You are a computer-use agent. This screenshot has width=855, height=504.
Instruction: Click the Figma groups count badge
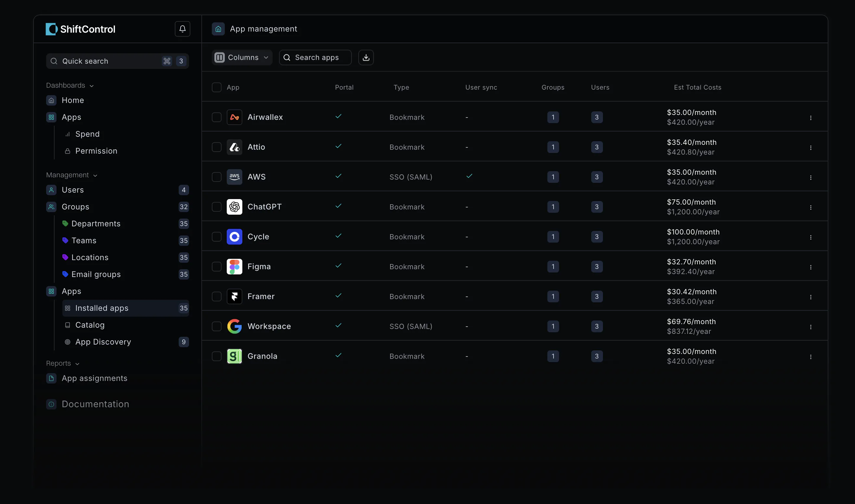pyautogui.click(x=553, y=267)
